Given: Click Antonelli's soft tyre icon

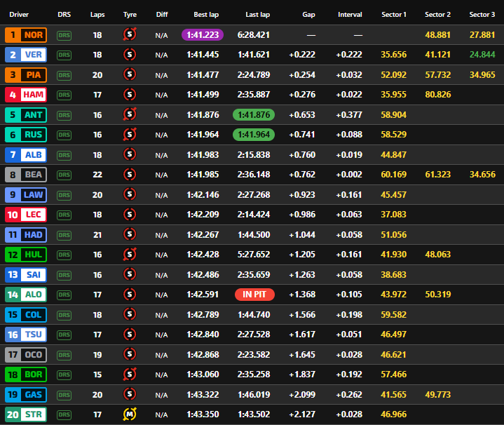Looking at the screenshot, I should click(x=130, y=114).
